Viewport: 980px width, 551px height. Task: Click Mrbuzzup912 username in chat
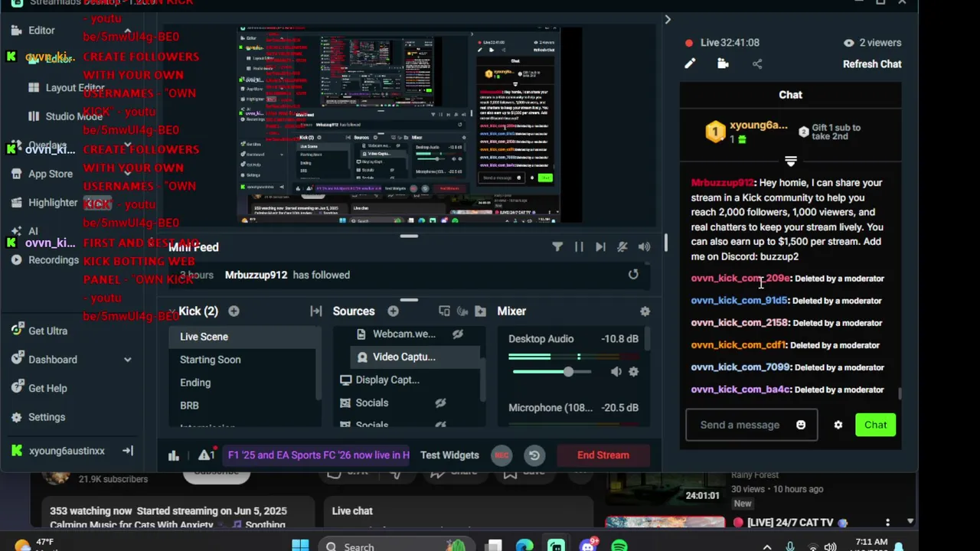click(722, 183)
